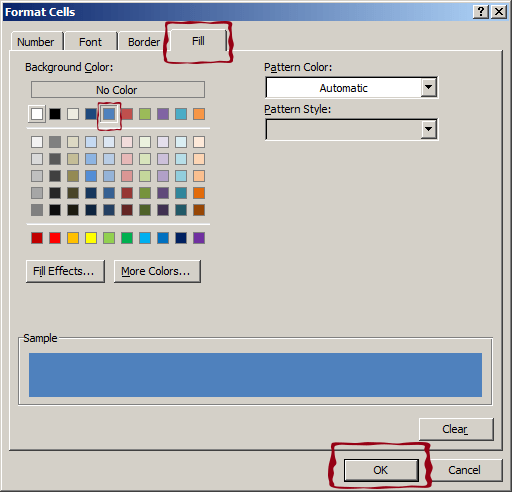Screen dimensions: 512x492
Task: Choose bright red standard color swatch
Action: 55,238
